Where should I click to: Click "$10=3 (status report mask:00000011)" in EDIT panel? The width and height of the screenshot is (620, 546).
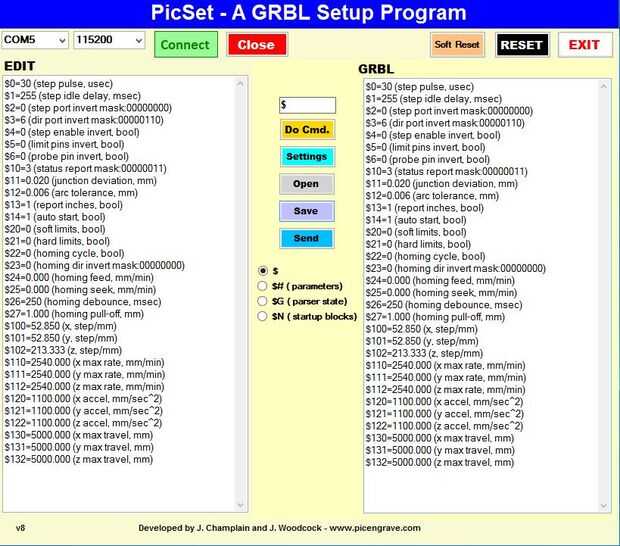click(x=85, y=169)
